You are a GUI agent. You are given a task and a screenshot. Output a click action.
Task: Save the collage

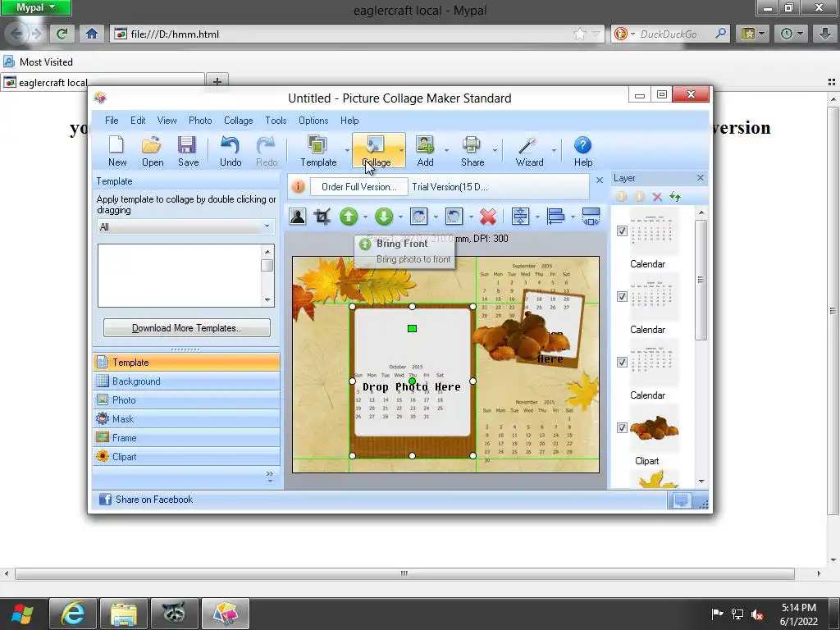188,151
